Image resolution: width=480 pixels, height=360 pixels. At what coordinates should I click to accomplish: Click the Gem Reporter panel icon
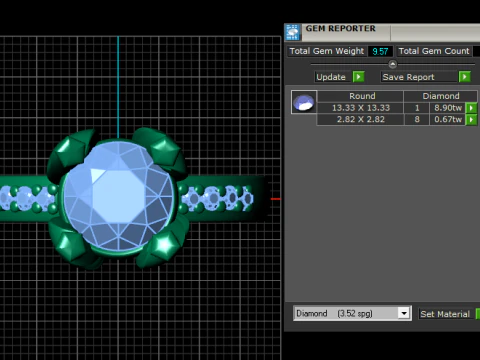tap(293, 32)
